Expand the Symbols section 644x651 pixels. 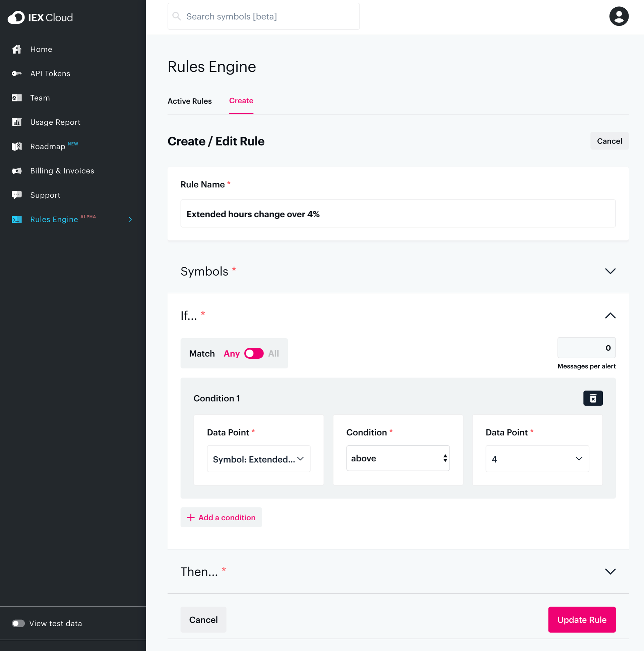pyautogui.click(x=610, y=271)
